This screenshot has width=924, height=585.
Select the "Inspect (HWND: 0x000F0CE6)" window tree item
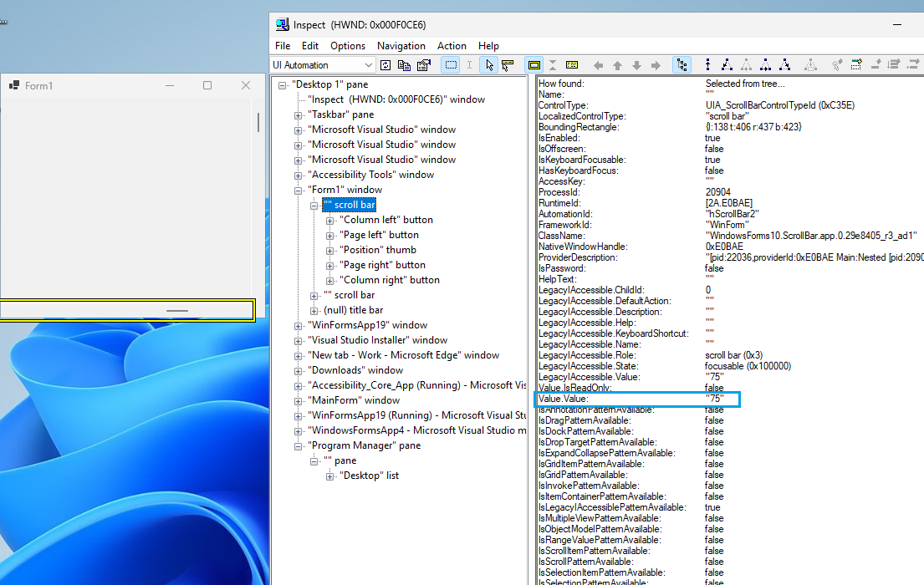[x=396, y=99]
